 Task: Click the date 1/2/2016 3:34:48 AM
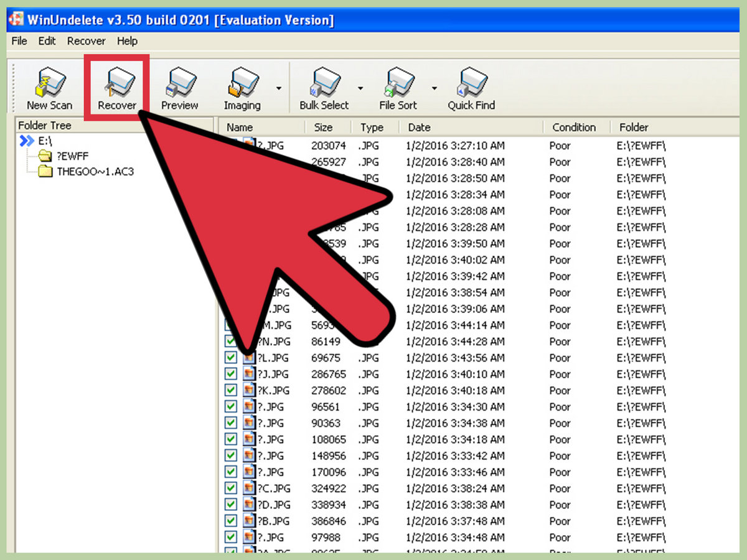(x=456, y=536)
